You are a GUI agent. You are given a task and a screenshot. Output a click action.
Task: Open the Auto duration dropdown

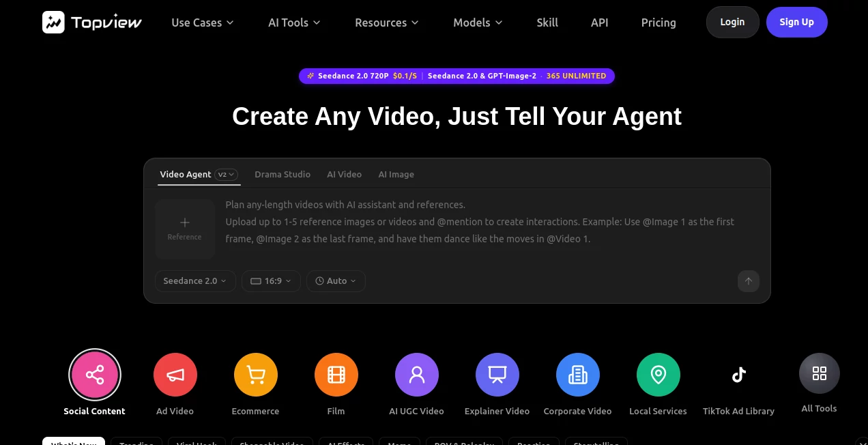coord(336,281)
